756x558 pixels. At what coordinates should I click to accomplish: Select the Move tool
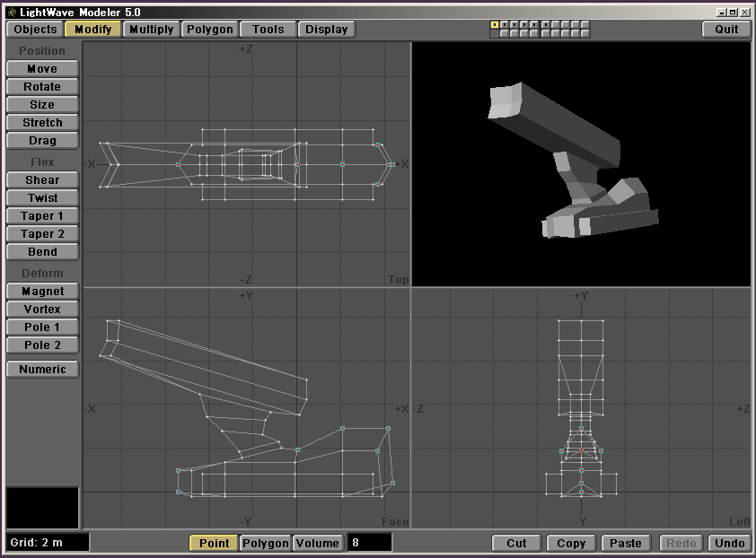click(x=42, y=69)
